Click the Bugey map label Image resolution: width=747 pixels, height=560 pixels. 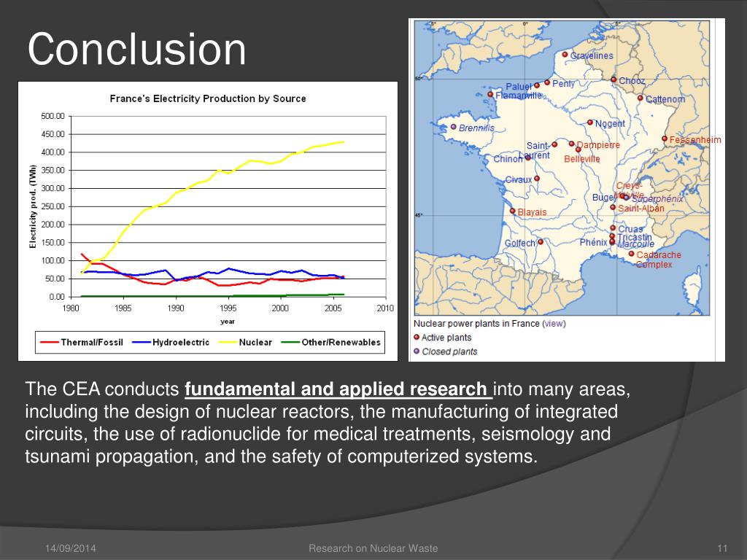pos(603,198)
